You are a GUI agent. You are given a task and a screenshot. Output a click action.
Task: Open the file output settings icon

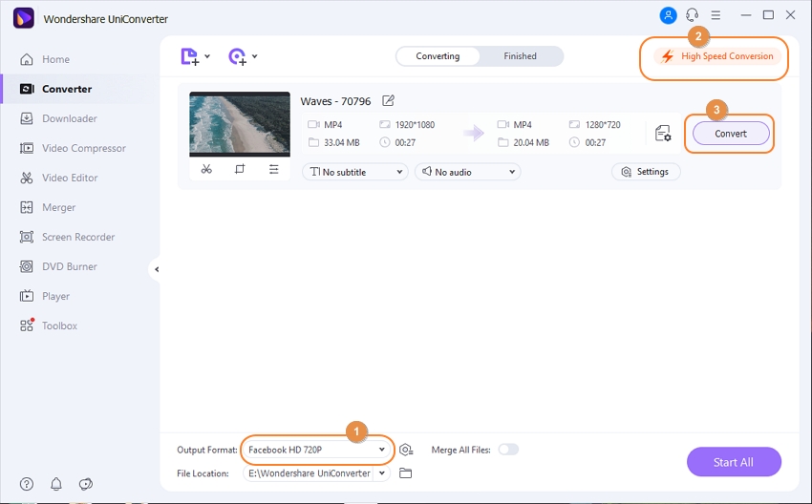(663, 134)
